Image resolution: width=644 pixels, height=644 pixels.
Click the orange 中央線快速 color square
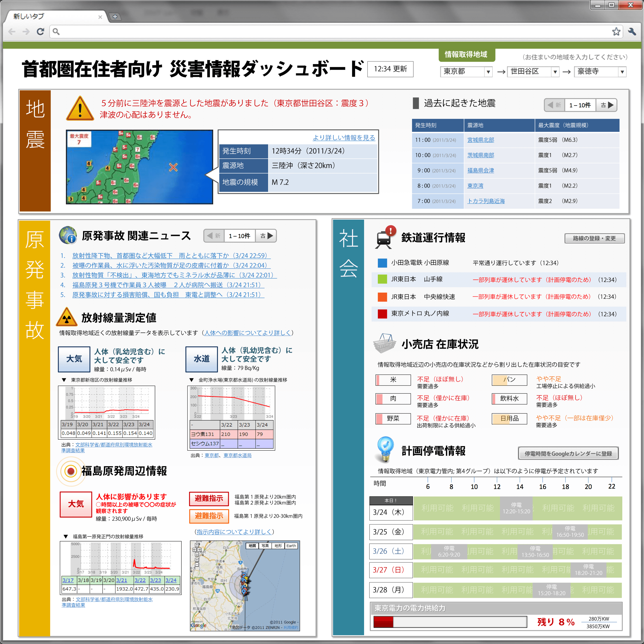[382, 297]
